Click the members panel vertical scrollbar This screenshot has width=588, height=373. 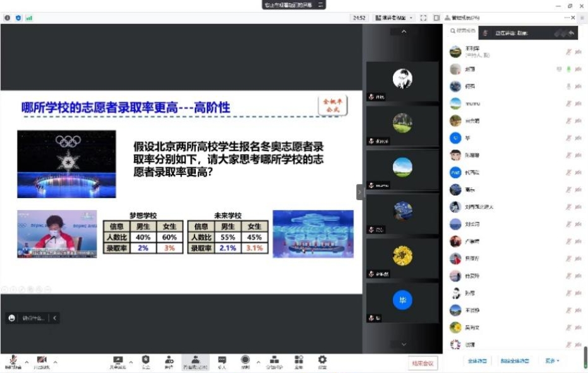pyautogui.click(x=585, y=357)
